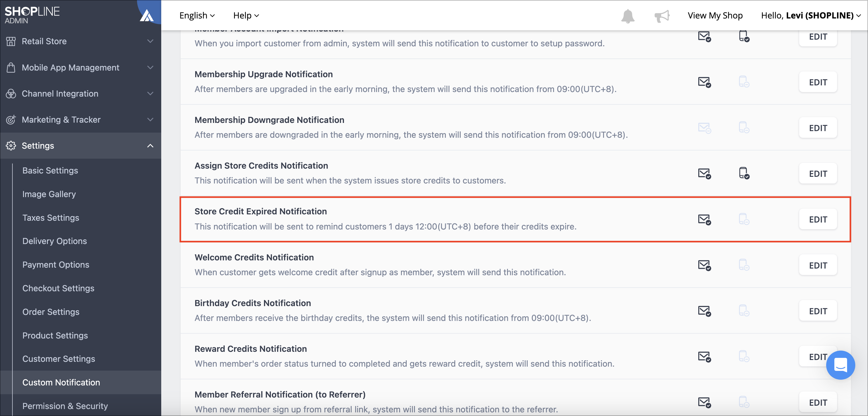Click email icon for Member Referral Notification

704,403
